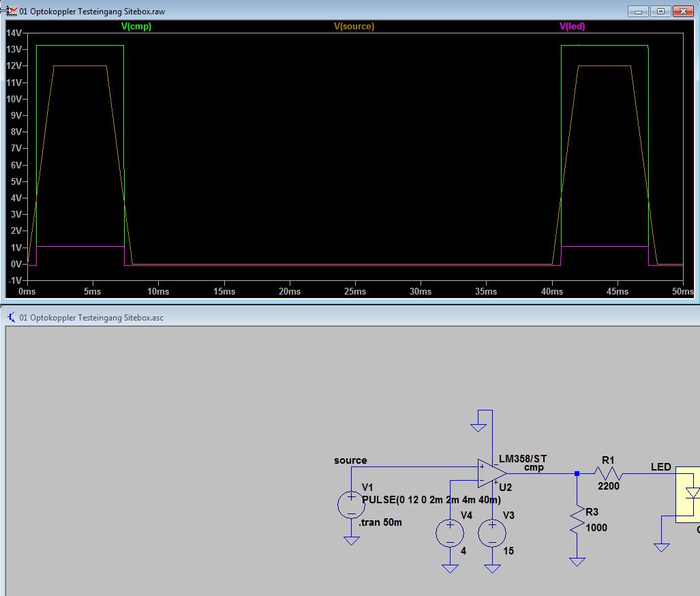The image size is (700, 596).
Task: Click the 50ms time axis label
Action: [x=682, y=291]
